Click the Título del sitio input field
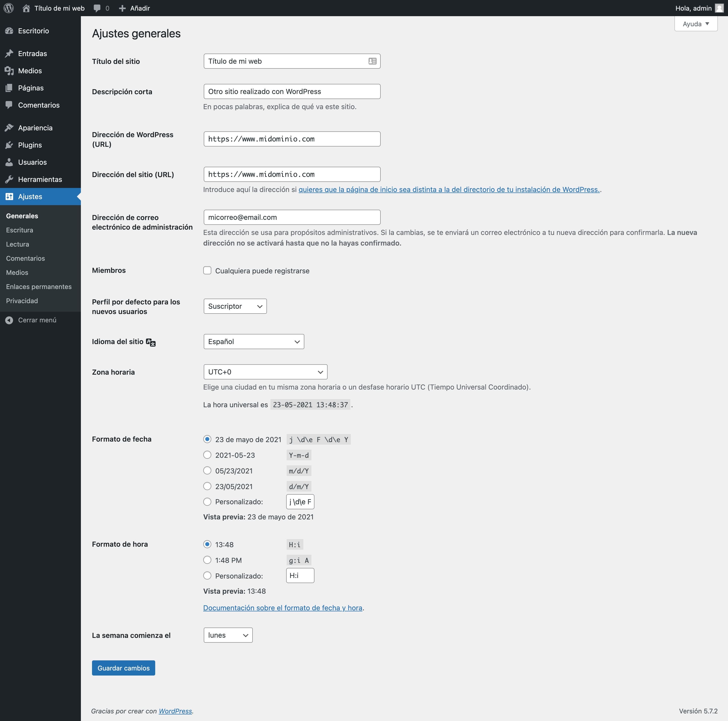728x721 pixels. click(292, 61)
